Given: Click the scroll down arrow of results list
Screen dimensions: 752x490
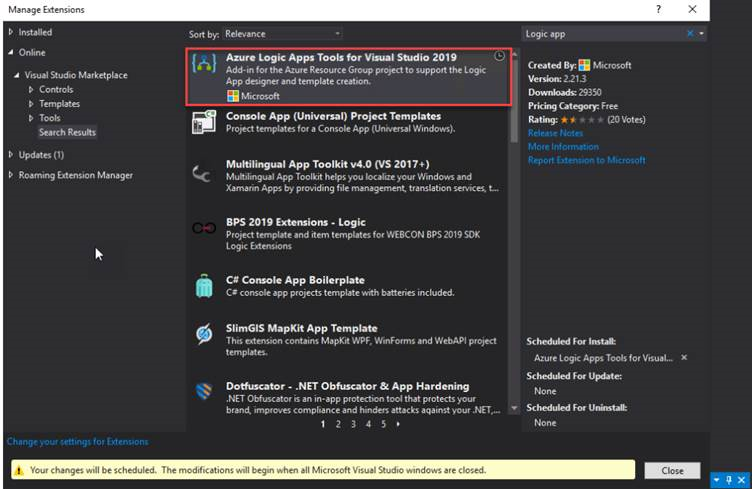Looking at the screenshot, I should click(514, 408).
